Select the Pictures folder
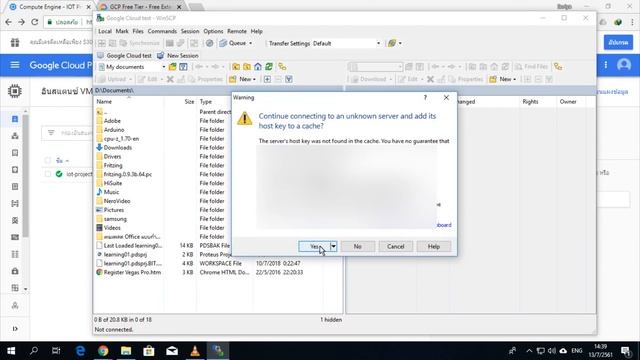This screenshot has width=640, height=360. coord(113,210)
